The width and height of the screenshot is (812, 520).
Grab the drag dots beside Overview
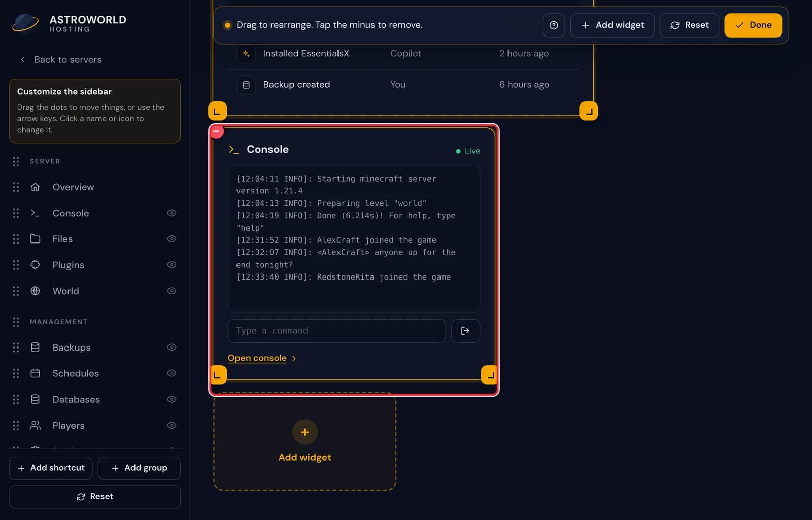coord(16,187)
